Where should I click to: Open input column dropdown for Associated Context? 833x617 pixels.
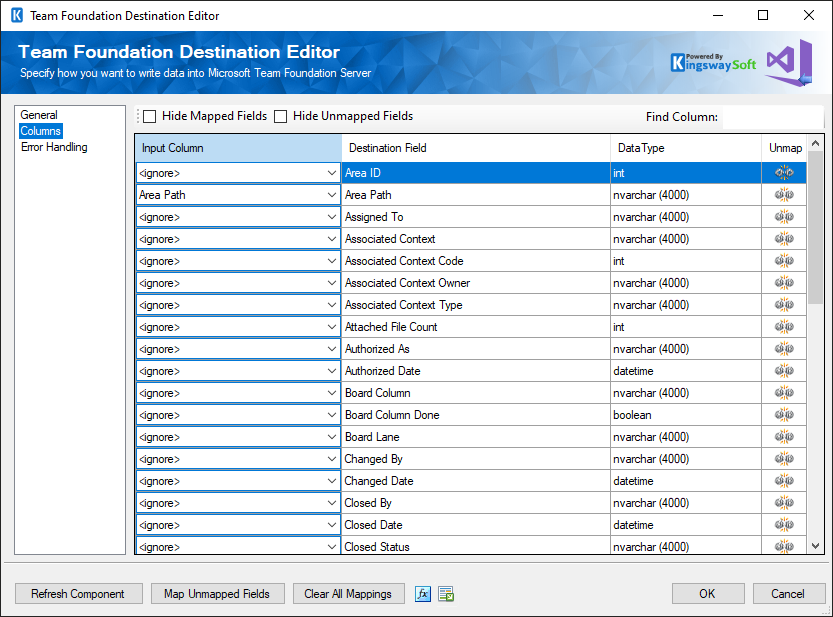(x=332, y=239)
